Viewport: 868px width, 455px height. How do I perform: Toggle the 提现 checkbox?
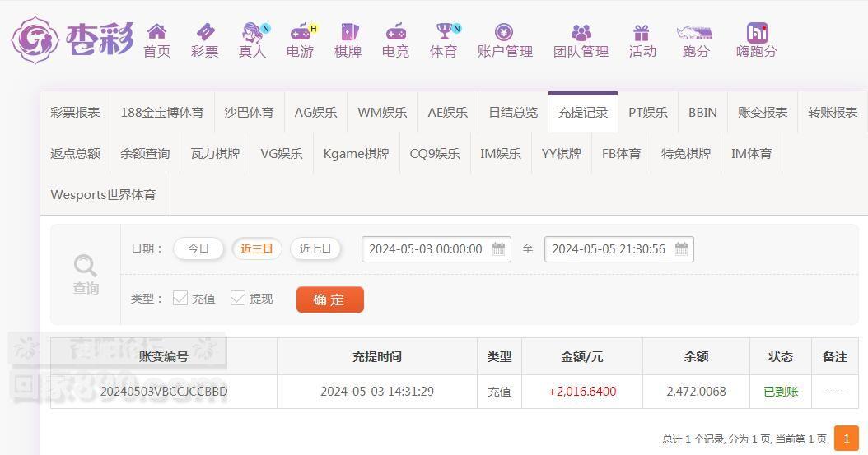(237, 298)
